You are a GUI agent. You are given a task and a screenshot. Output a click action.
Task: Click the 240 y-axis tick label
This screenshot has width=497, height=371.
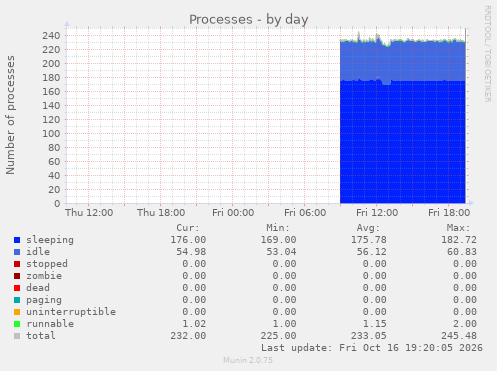point(51,36)
